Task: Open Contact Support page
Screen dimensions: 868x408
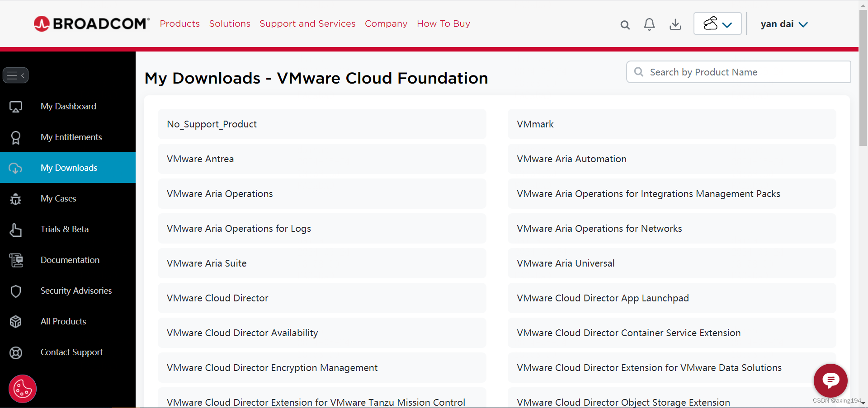Action: 68,352
